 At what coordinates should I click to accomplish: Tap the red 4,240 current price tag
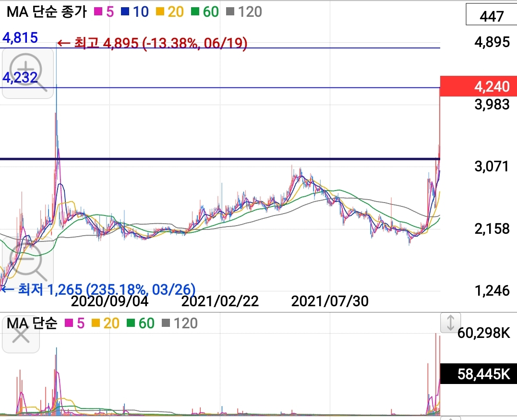[x=479, y=86]
